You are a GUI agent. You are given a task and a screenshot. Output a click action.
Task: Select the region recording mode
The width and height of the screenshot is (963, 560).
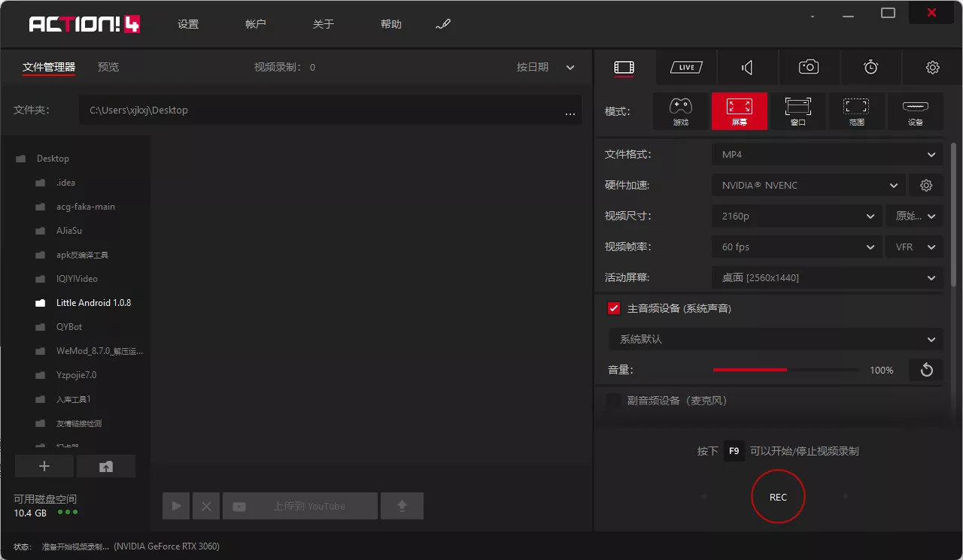pyautogui.click(x=856, y=111)
